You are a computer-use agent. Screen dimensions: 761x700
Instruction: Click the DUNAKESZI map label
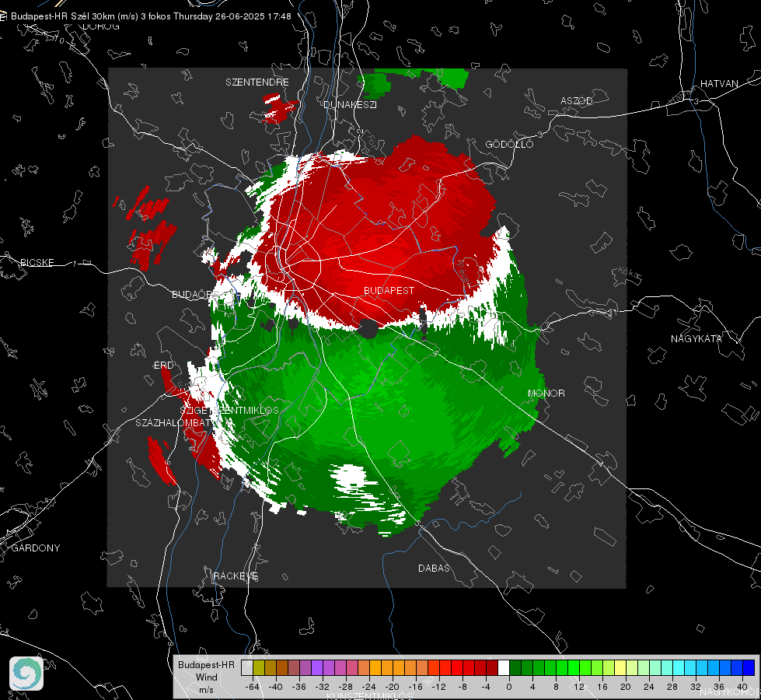[350, 104]
